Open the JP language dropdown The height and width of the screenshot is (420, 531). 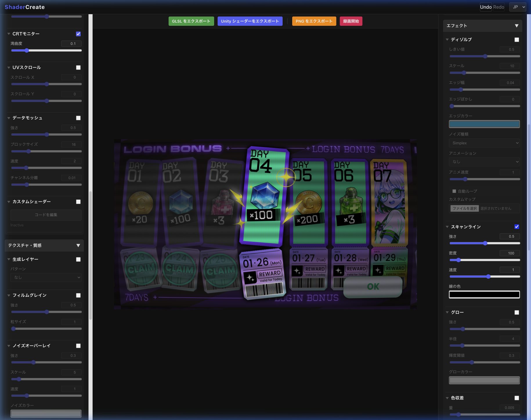click(x=517, y=7)
